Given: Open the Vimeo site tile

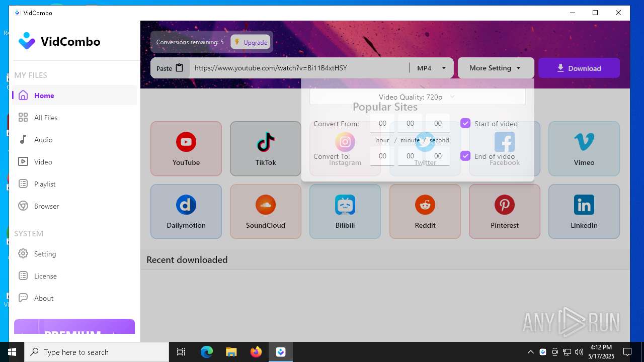Looking at the screenshot, I should (x=584, y=149).
